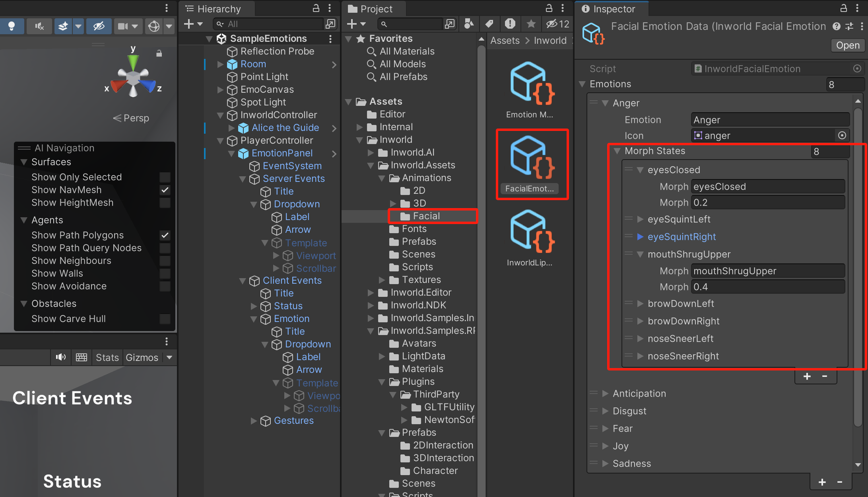Add morph state with plus button
This screenshot has width=868, height=497.
point(807,376)
